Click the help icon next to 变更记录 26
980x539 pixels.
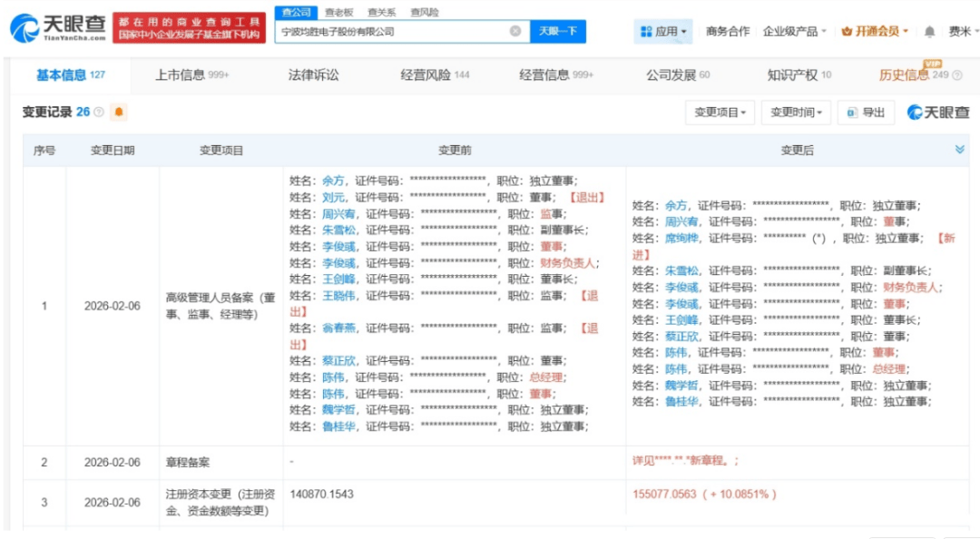pos(99,113)
